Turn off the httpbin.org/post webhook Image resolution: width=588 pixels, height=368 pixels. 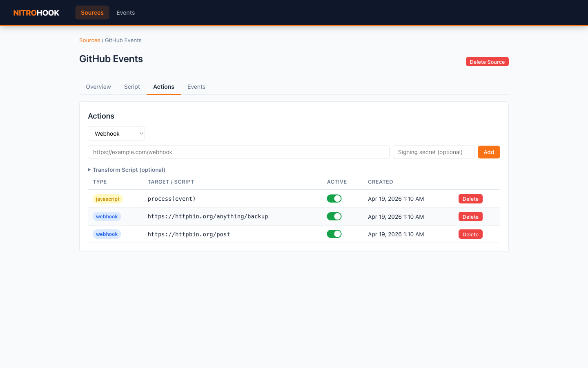pos(334,234)
